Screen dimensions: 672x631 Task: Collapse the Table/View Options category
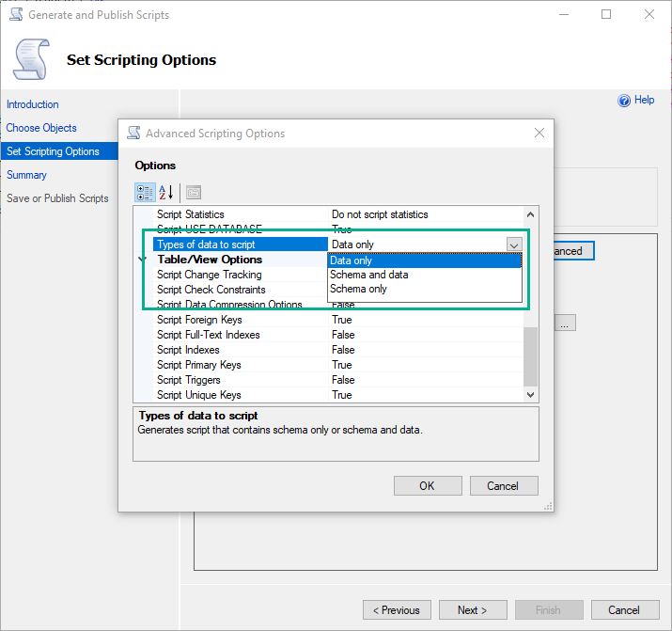click(x=143, y=260)
